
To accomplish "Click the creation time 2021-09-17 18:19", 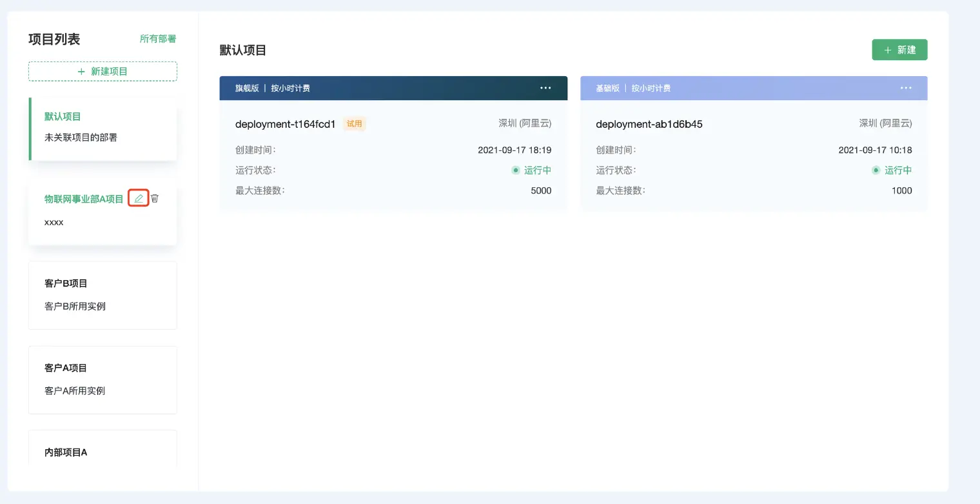I will (514, 150).
